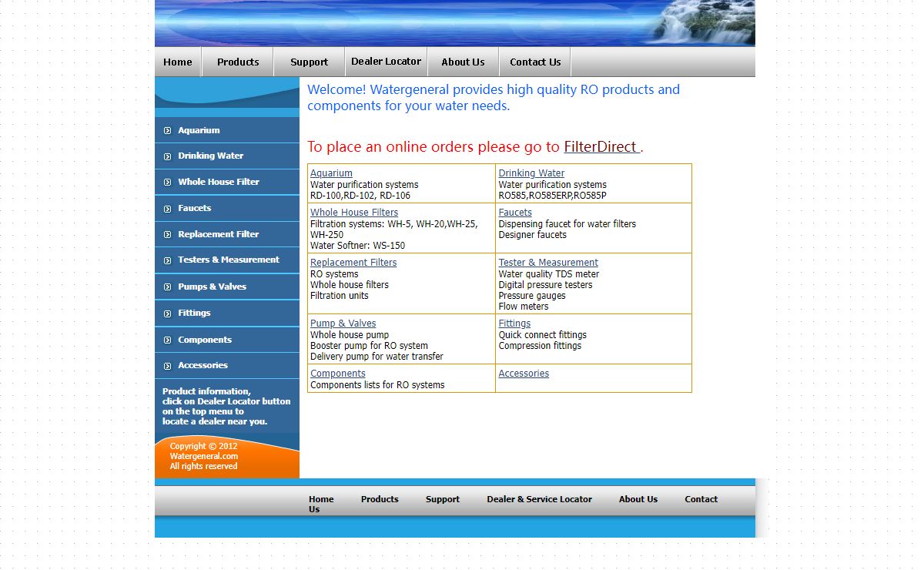
Task: Click text 'Digital pressure testers'
Action: [545, 285]
